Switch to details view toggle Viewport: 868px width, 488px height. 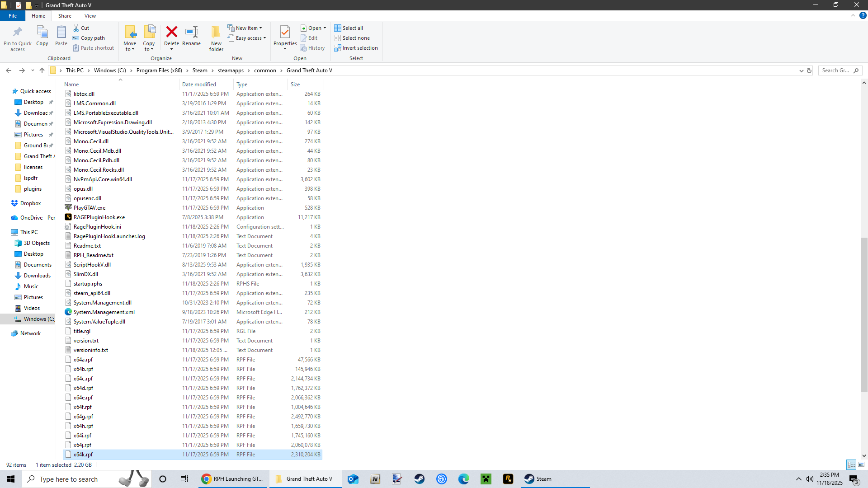coord(851,465)
